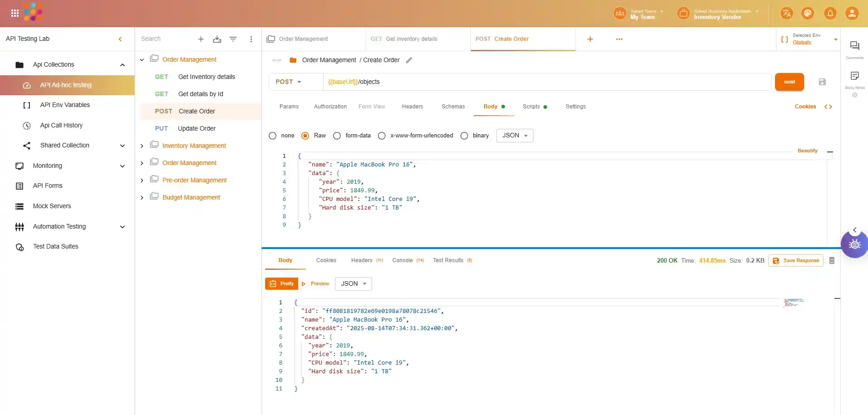Select the form-data radio option
The width and height of the screenshot is (868, 415).
coord(337,136)
